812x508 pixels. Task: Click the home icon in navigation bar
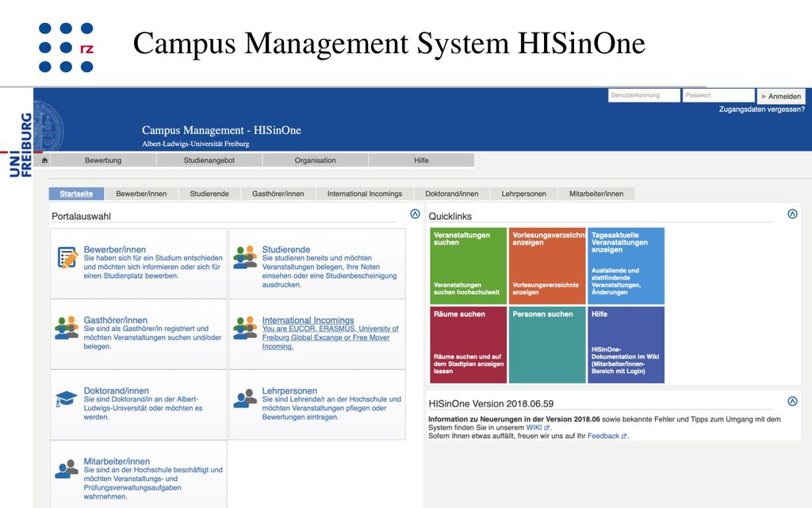[44, 160]
